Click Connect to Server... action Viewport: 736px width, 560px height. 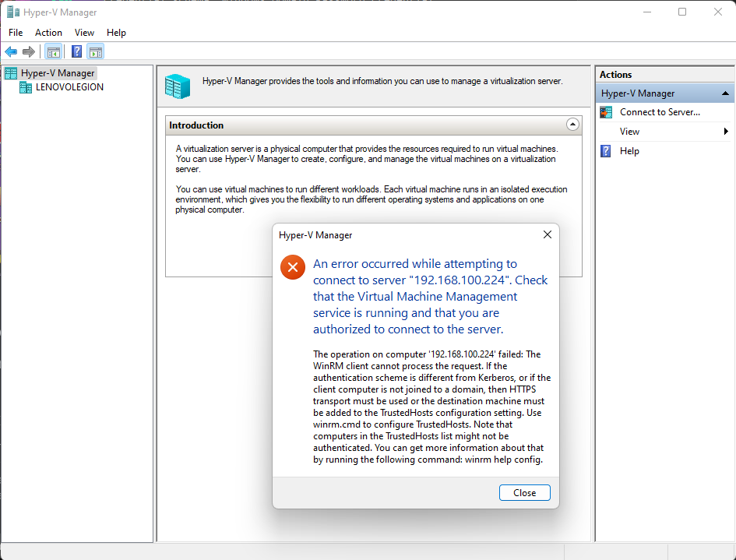coord(660,112)
